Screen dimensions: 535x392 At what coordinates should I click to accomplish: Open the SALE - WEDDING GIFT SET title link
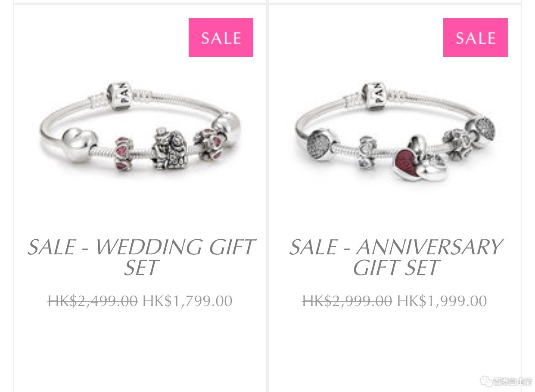coord(140,257)
